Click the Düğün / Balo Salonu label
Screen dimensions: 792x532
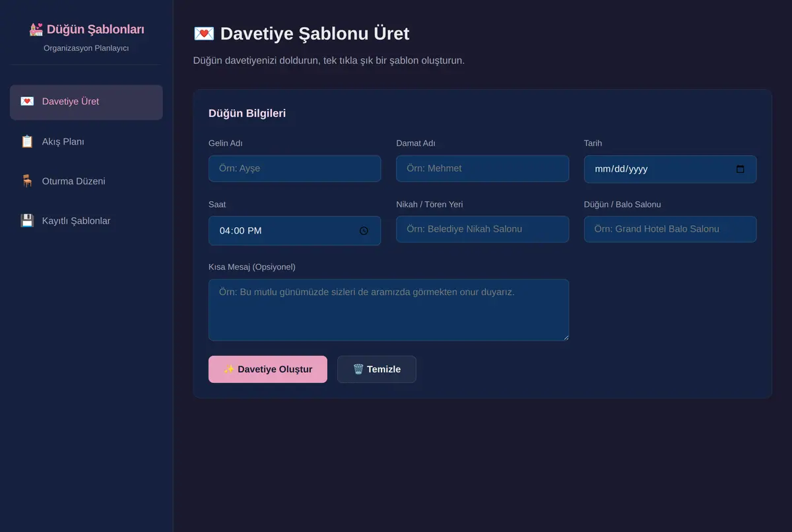point(622,204)
